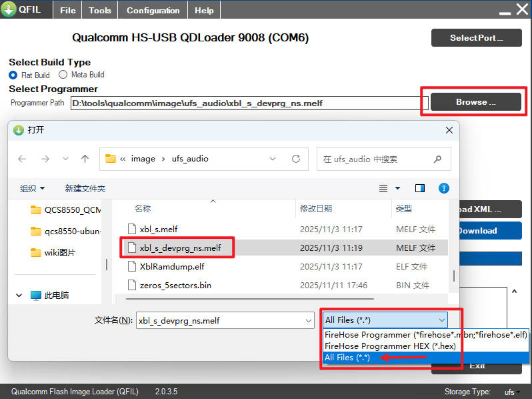Screen dimensions: 532x399
Task: Open the Configuration menu
Action: click(153, 10)
